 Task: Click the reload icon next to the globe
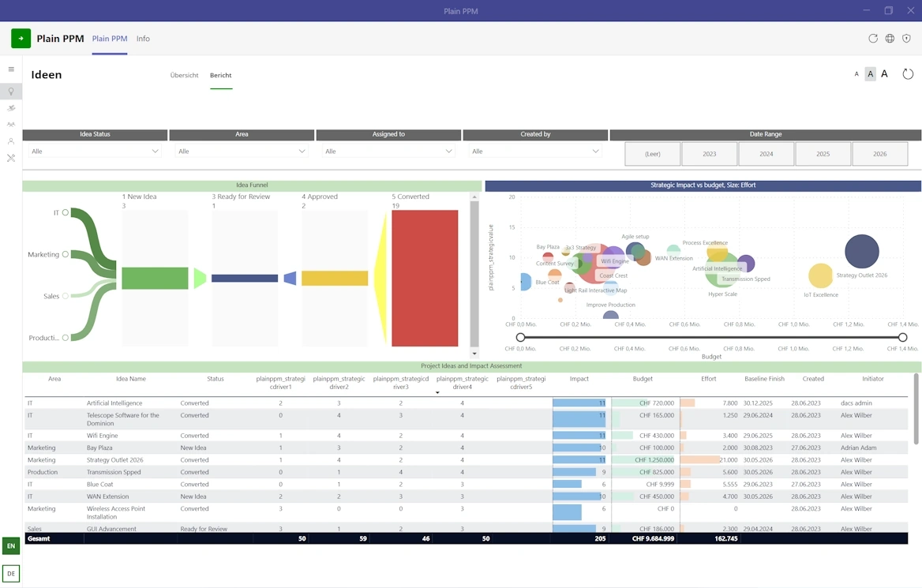(x=873, y=39)
